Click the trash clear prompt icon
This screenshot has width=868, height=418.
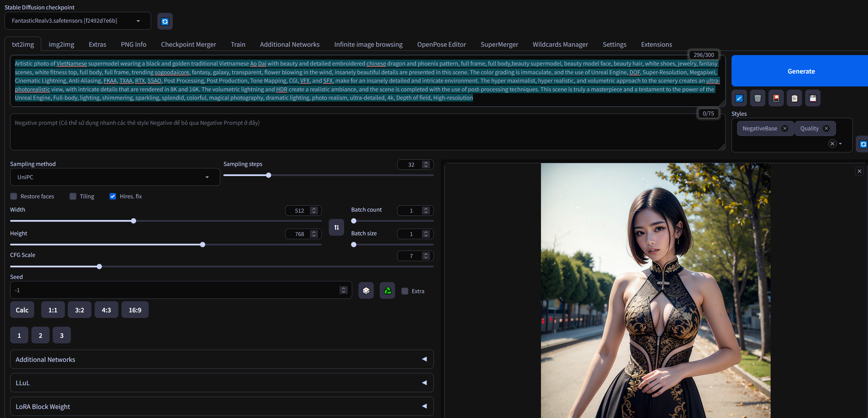[757, 98]
